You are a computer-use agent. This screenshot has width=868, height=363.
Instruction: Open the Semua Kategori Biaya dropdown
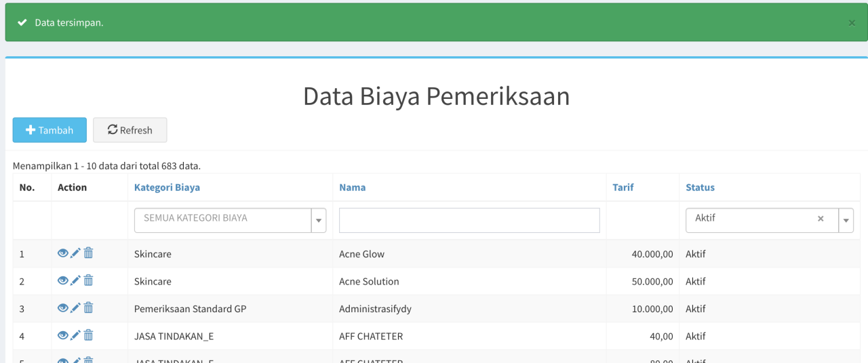[230, 220]
